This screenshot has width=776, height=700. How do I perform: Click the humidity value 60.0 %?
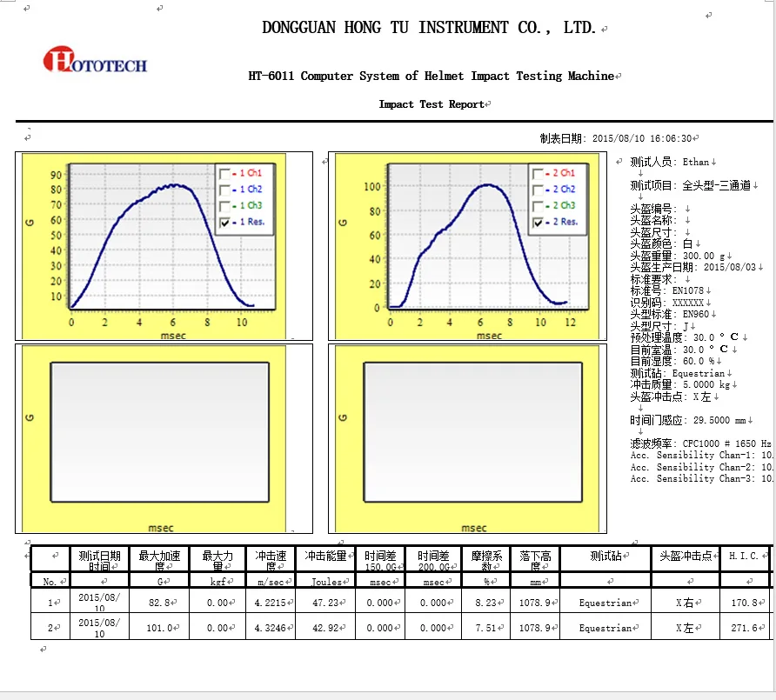(x=699, y=361)
